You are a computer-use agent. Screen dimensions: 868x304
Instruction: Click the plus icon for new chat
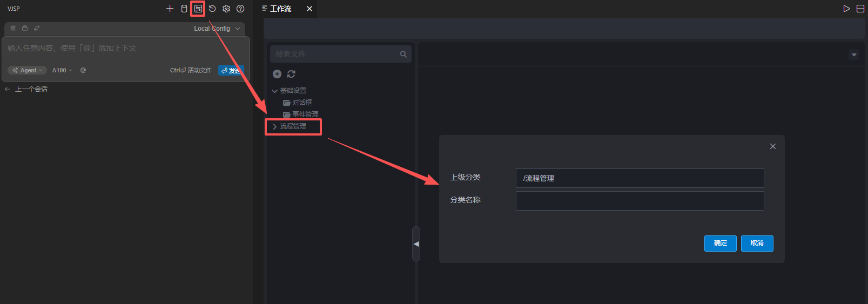[x=170, y=9]
